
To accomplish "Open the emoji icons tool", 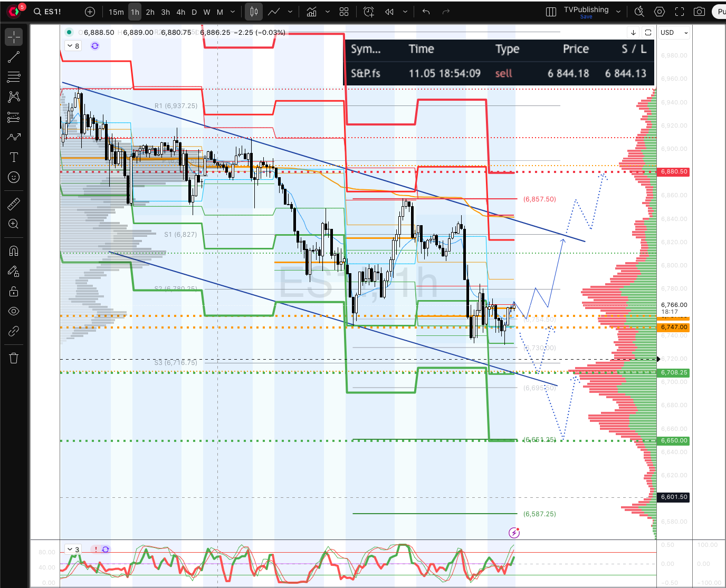I will pyautogui.click(x=14, y=177).
